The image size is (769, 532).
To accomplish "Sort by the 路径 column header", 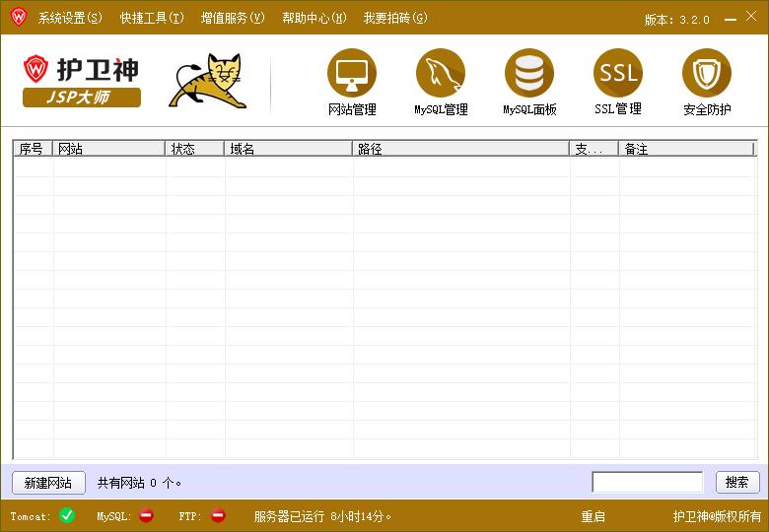I will [x=460, y=149].
